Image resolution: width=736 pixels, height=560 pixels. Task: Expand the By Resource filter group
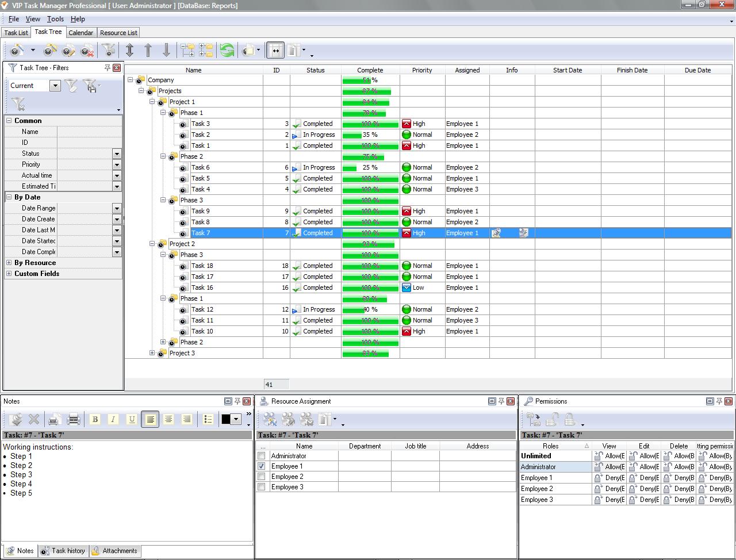pos(9,263)
